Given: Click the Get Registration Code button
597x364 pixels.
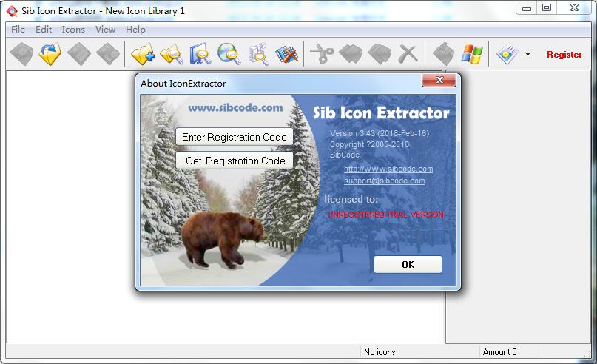Looking at the screenshot, I should pos(235,161).
